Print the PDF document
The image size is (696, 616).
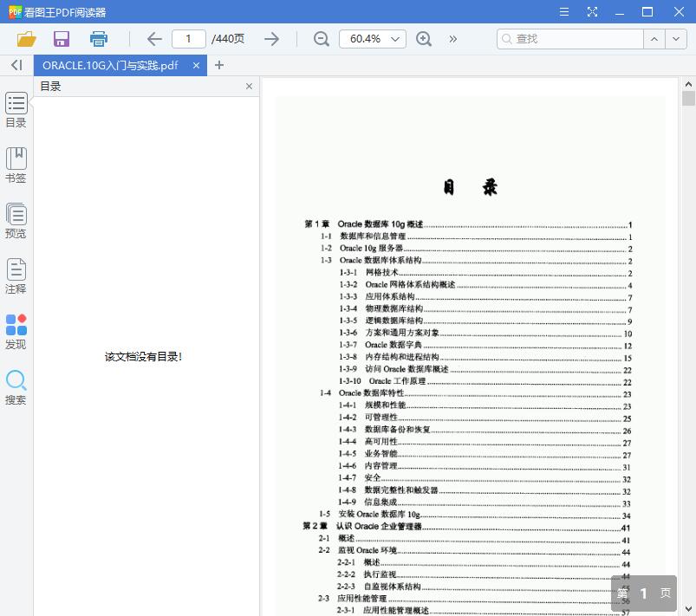click(x=99, y=39)
